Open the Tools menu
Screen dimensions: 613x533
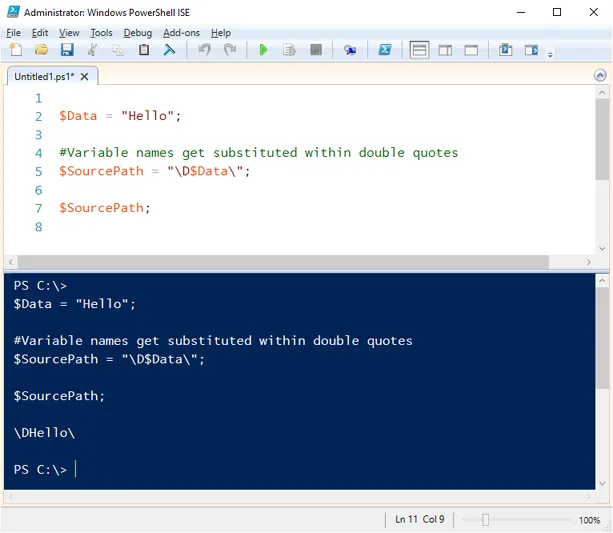pos(101,33)
